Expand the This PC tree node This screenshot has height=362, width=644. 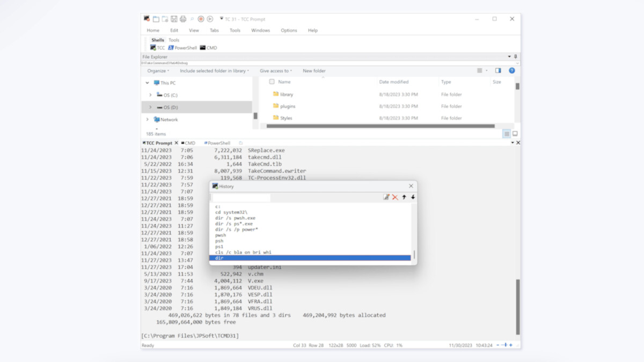click(x=148, y=83)
